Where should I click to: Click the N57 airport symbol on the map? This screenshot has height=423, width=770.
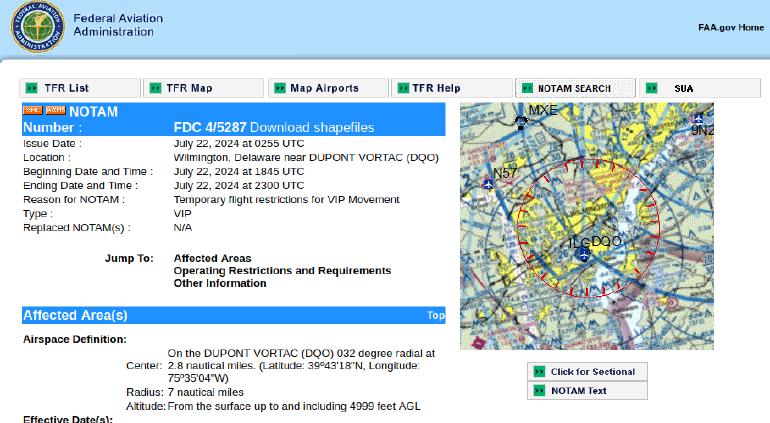[488, 184]
